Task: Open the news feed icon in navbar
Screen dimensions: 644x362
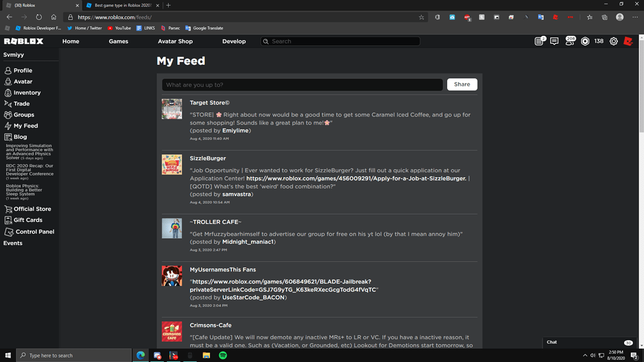Action: pyautogui.click(x=539, y=41)
